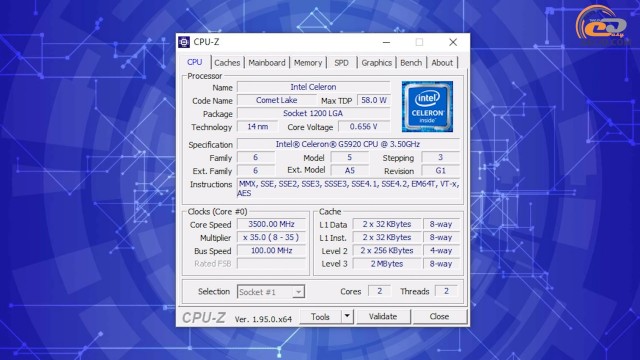
Task: Click the Name field Intel Celeron
Action: tap(313, 87)
